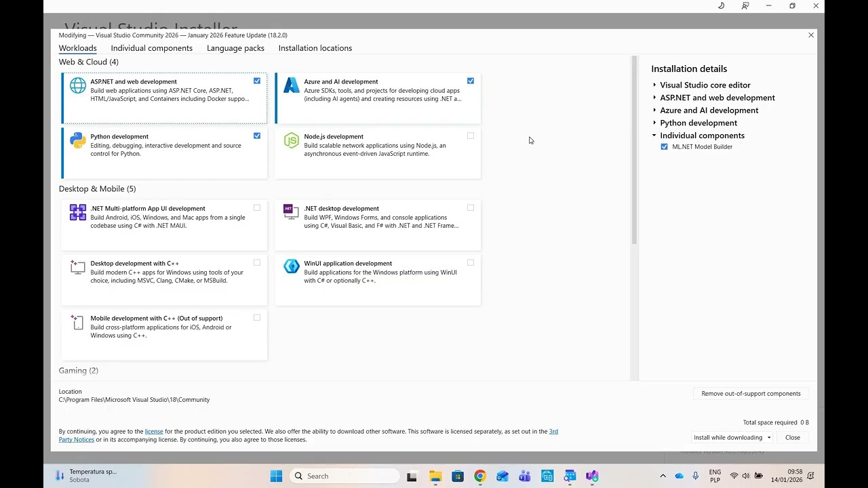Screen dimensions: 868x488
Task: Open the notification bell in system tray
Action: pos(810,476)
